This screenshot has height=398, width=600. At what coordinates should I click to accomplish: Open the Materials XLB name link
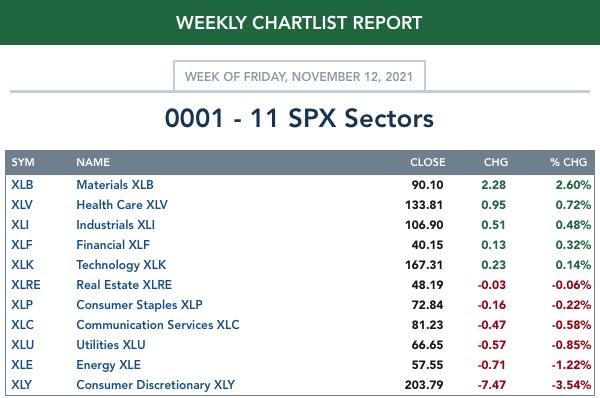(x=115, y=185)
